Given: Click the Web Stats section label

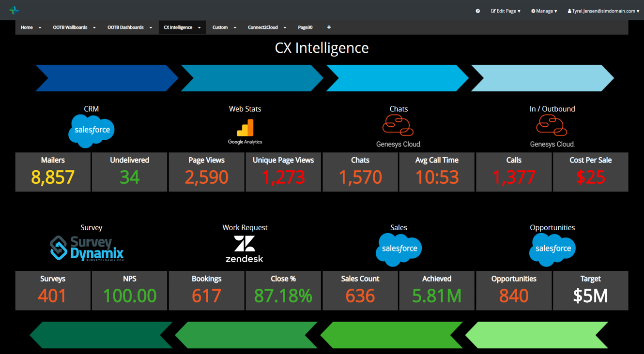Looking at the screenshot, I should 245,109.
